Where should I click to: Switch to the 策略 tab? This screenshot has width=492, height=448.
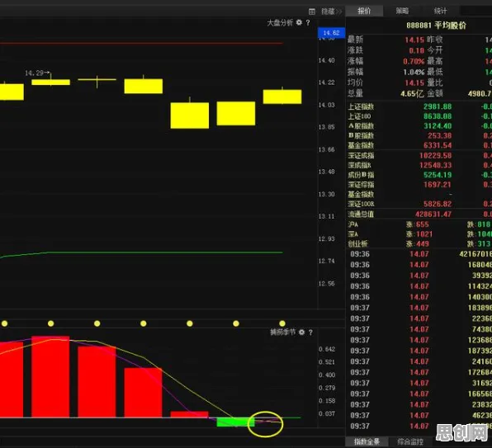[x=402, y=11]
